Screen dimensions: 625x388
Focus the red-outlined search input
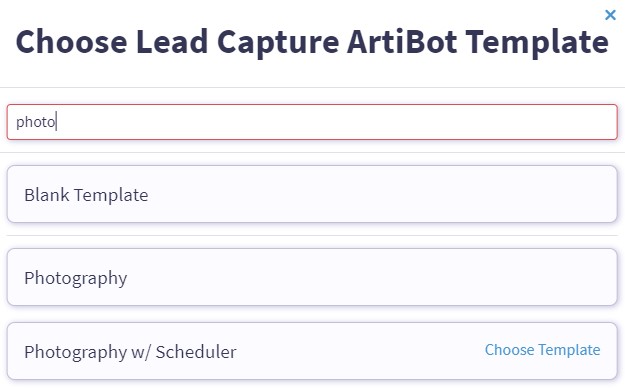pyautogui.click(x=312, y=122)
